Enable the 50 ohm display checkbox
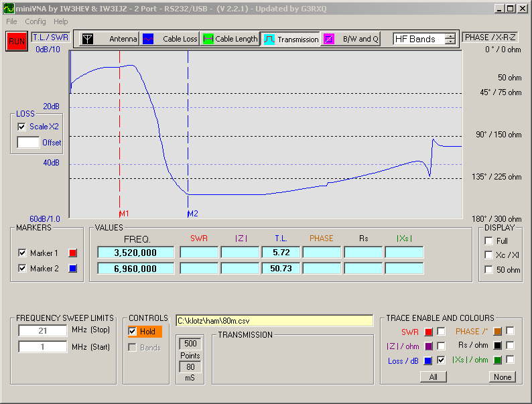 click(x=488, y=270)
